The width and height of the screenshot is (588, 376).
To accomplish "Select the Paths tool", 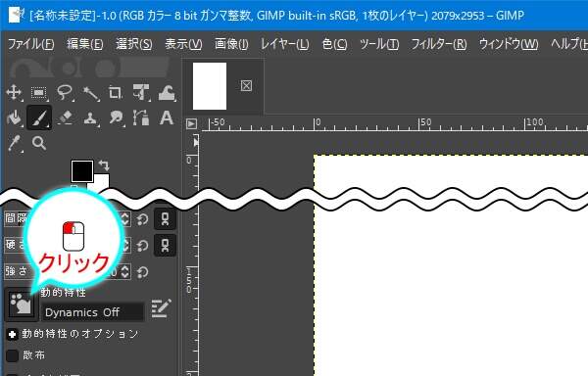I will 141,117.
